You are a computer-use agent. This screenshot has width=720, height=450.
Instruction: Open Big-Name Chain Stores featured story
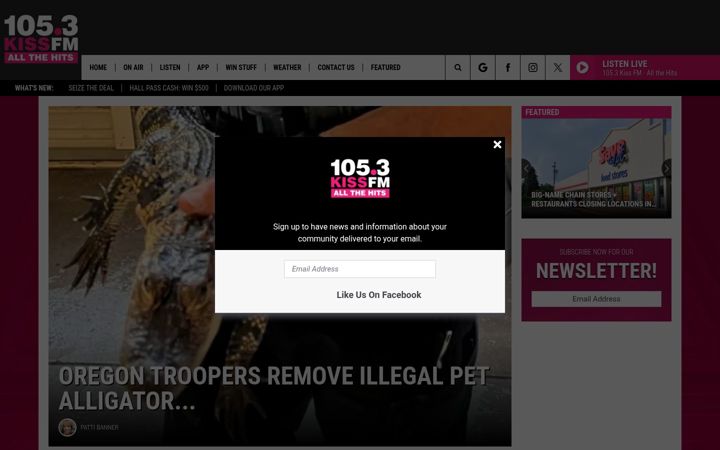pyautogui.click(x=593, y=199)
